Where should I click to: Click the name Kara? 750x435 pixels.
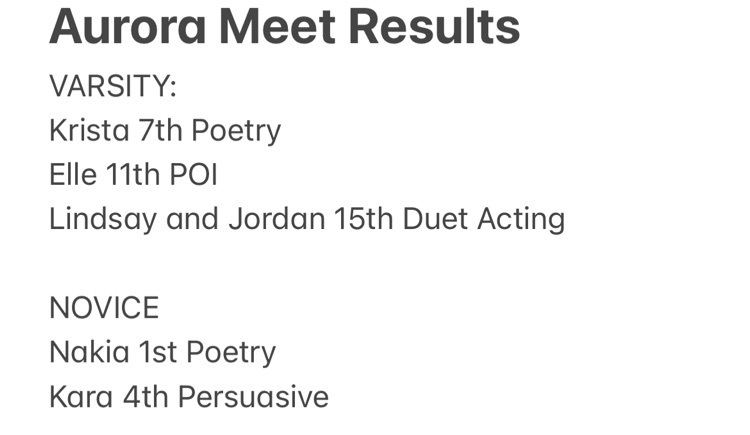point(81,397)
